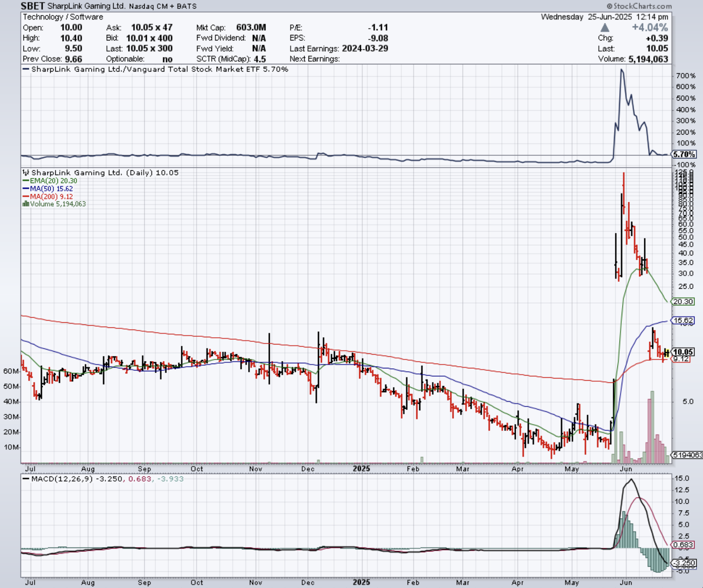Click the Nasdaq CM + BATS exchange label
Viewport: 703px width, 588px height.
pos(163,6)
